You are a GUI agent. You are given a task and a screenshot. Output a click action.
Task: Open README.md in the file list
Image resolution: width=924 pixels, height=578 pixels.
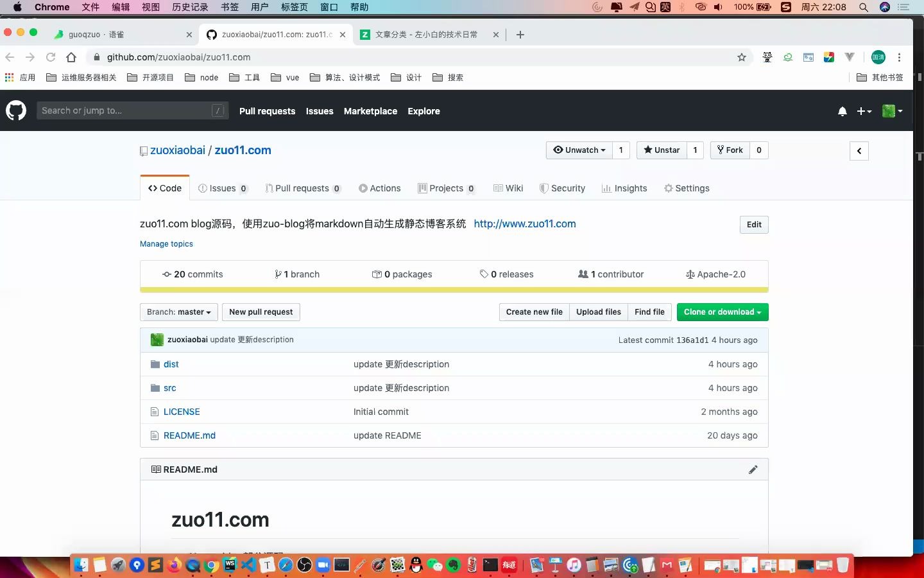pyautogui.click(x=189, y=435)
